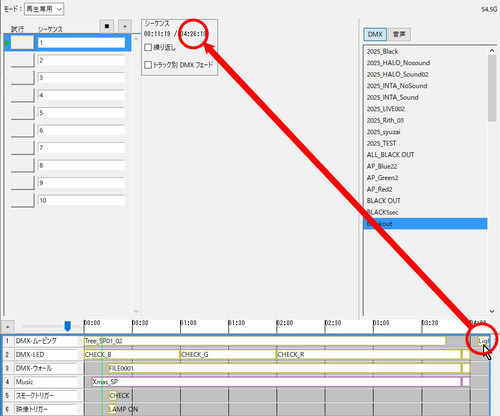
Task: Switch to the 音声 tab
Action: tap(399, 34)
